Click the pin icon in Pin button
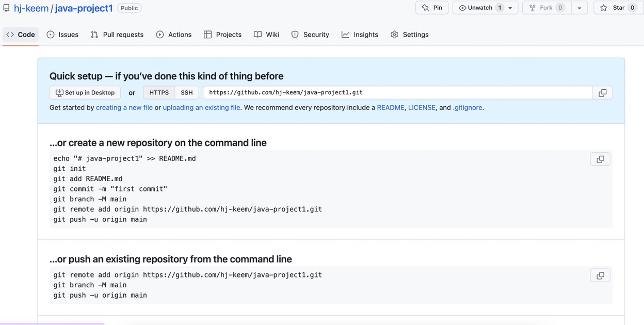 425,8
